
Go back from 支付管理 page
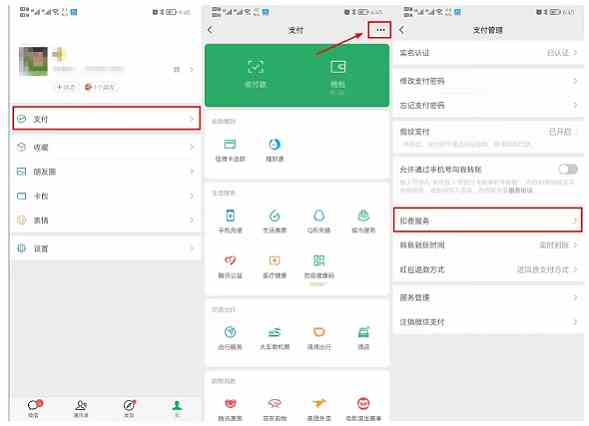click(x=402, y=30)
